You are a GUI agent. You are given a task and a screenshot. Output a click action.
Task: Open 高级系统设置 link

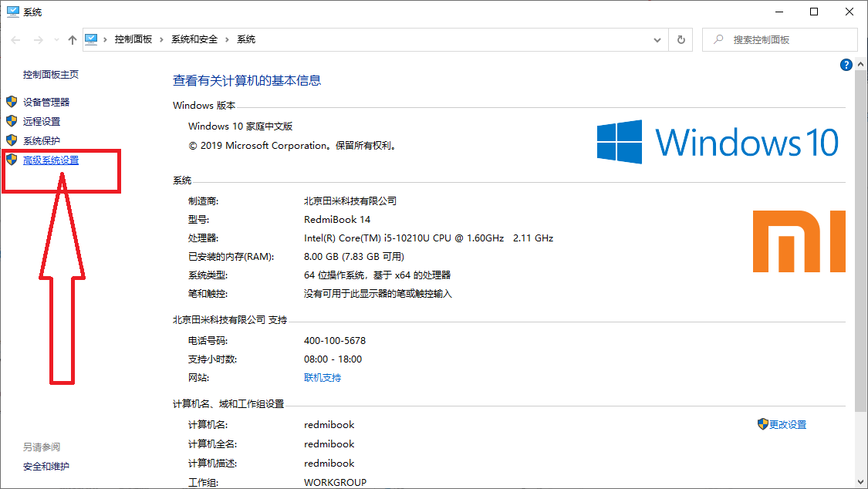point(51,159)
